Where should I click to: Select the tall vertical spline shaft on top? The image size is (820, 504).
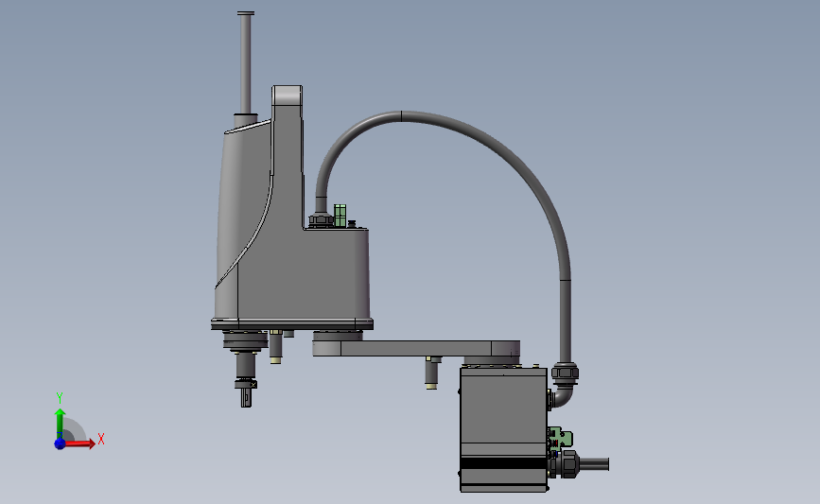245,62
